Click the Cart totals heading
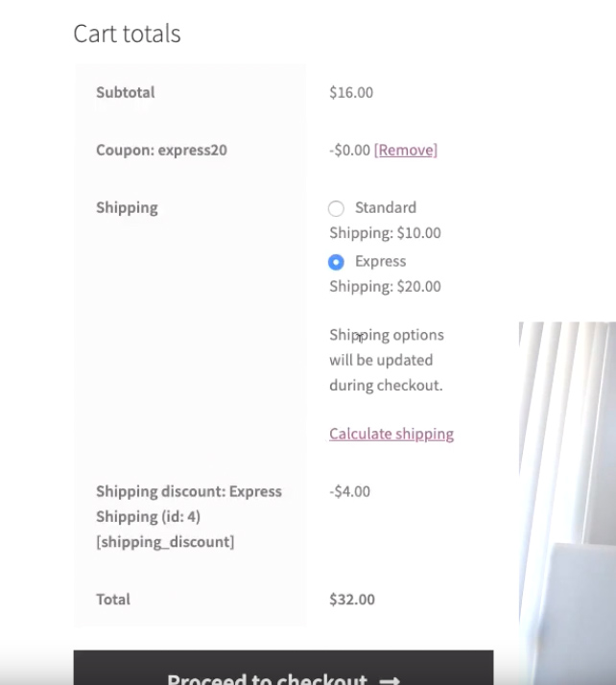616x685 pixels. 127,34
